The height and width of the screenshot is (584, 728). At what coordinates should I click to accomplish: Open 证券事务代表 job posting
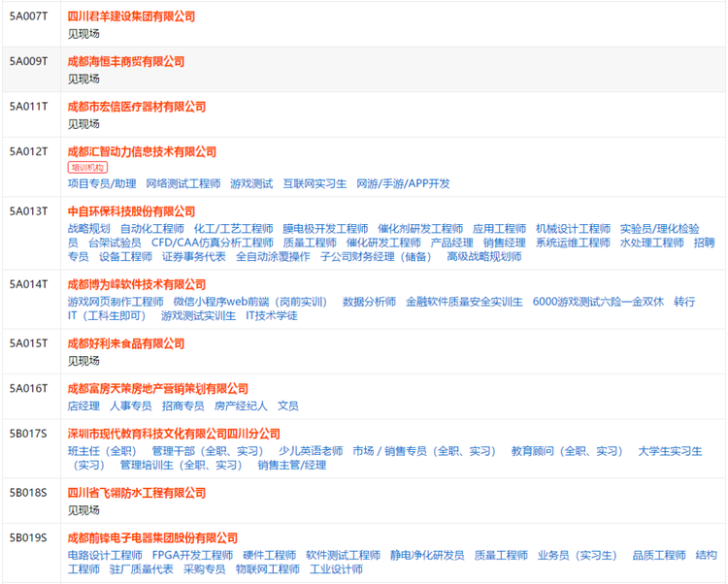pyautogui.click(x=194, y=256)
